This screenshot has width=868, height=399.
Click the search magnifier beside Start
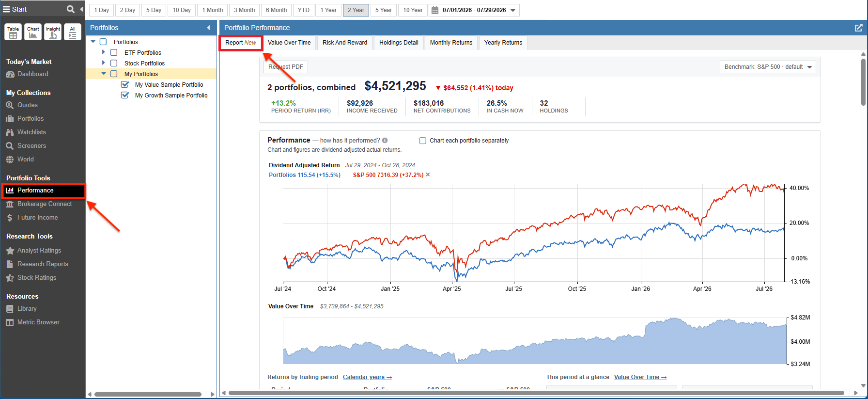70,9
